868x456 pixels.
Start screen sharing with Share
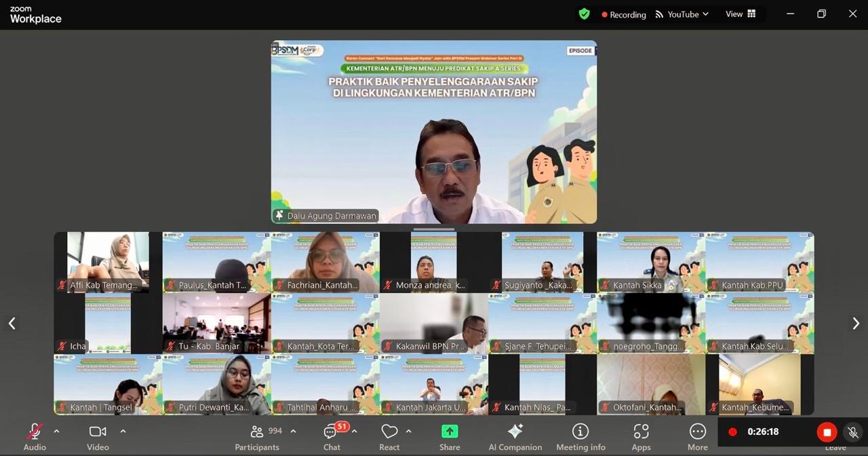450,432
